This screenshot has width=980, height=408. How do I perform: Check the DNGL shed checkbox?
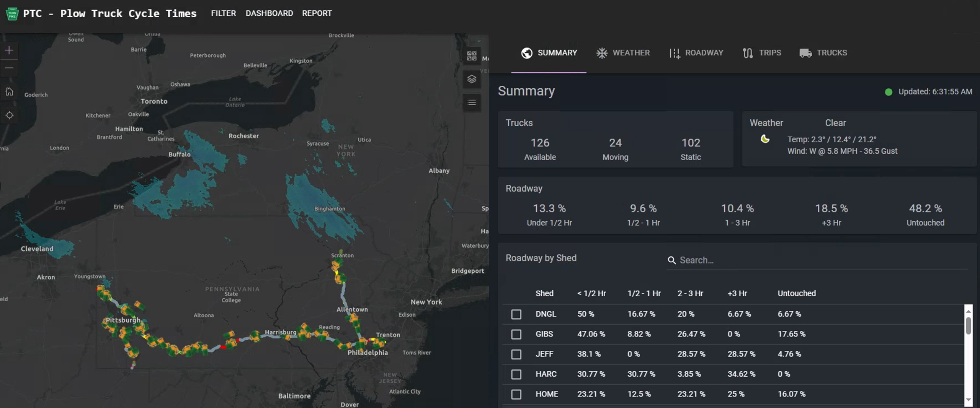tap(516, 314)
